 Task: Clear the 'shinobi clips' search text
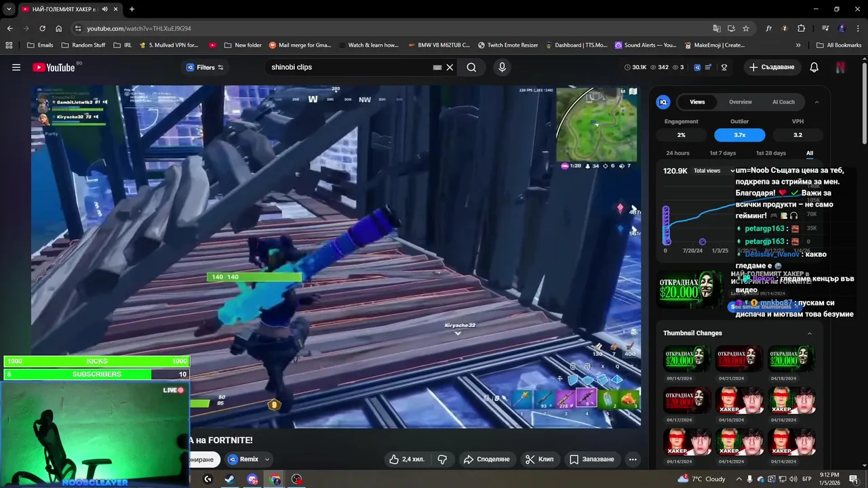[450, 67]
